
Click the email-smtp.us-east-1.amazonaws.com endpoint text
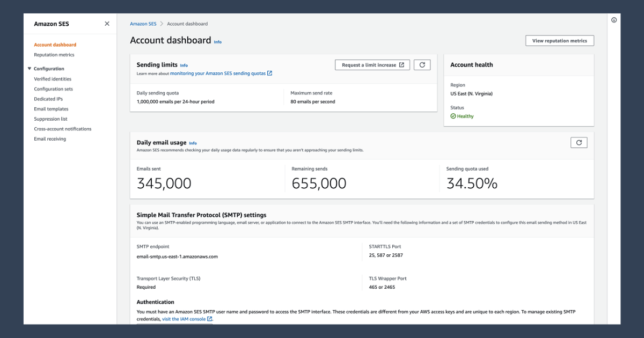(x=177, y=256)
